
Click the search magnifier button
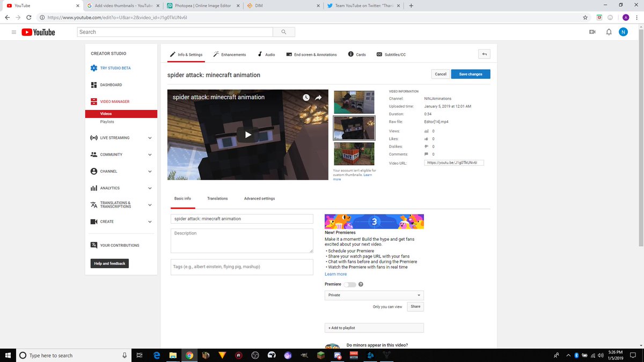tap(283, 32)
